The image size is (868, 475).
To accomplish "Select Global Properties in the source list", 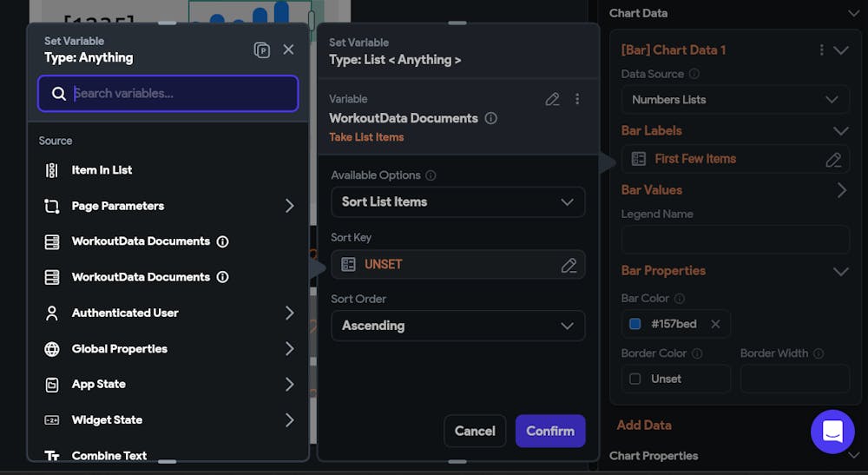I will [x=120, y=349].
